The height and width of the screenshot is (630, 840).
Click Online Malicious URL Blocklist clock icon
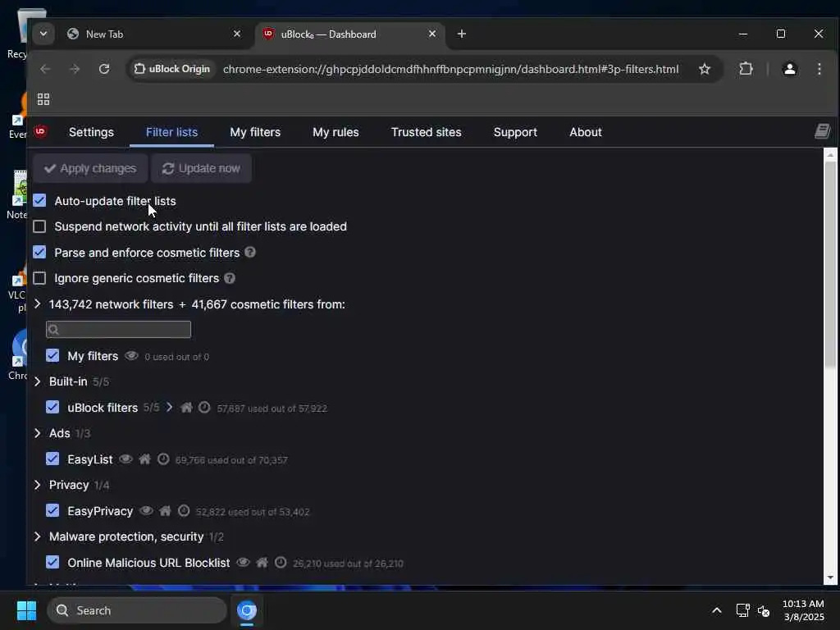point(281,563)
